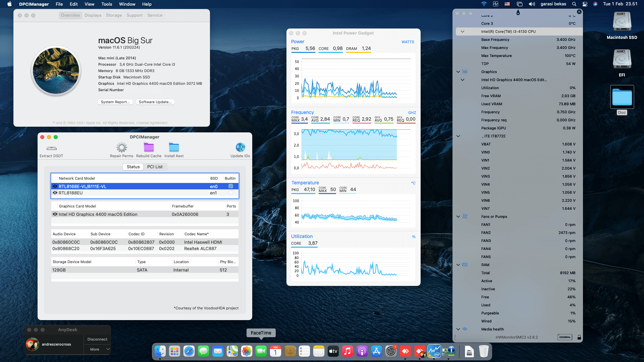Click the Extract DSDT icon
Viewport: 644px width, 362px height.
(x=51, y=148)
